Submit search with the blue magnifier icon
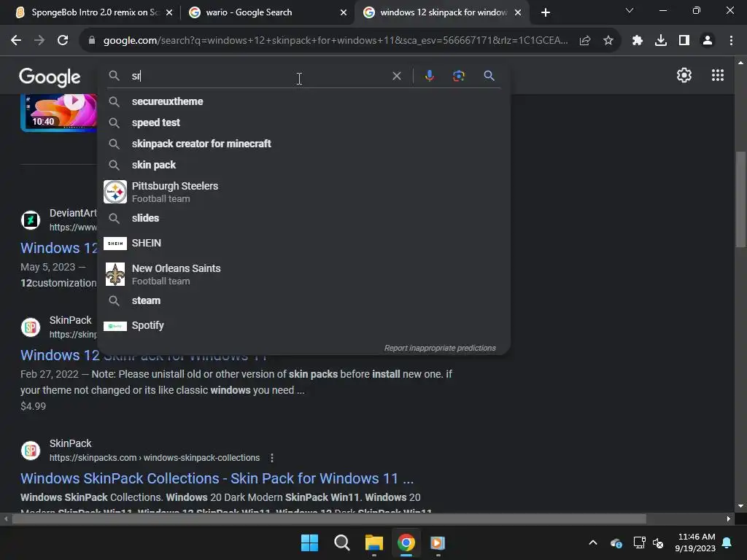The image size is (747, 560). point(489,76)
